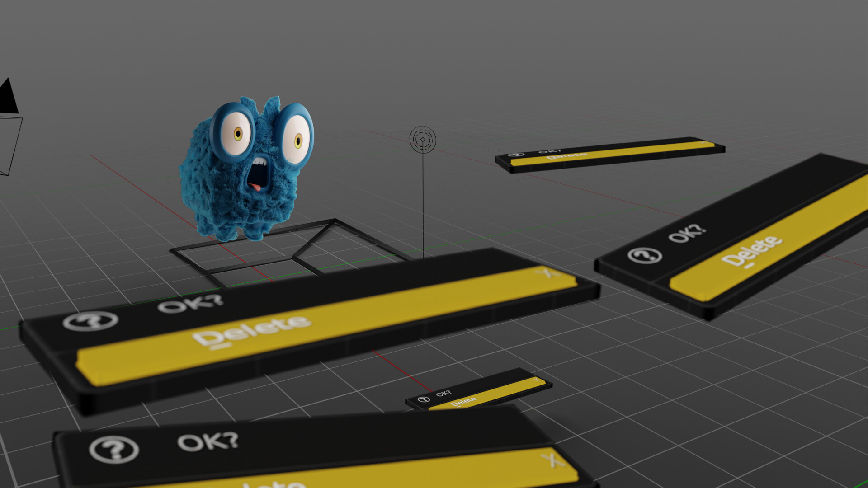Image resolution: width=868 pixels, height=488 pixels.
Task: Close the smallest dialog with its X
Action: tap(537, 379)
